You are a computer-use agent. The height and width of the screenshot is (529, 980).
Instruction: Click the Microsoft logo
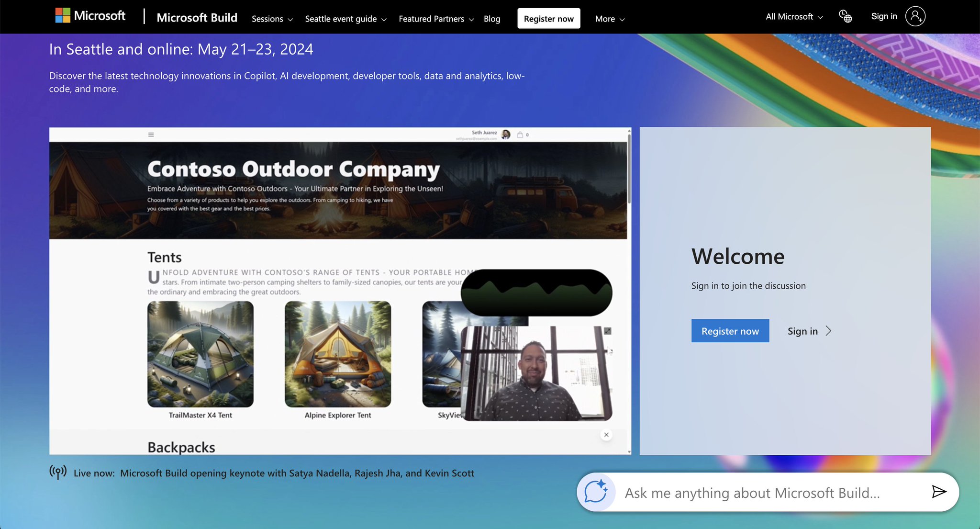click(90, 16)
